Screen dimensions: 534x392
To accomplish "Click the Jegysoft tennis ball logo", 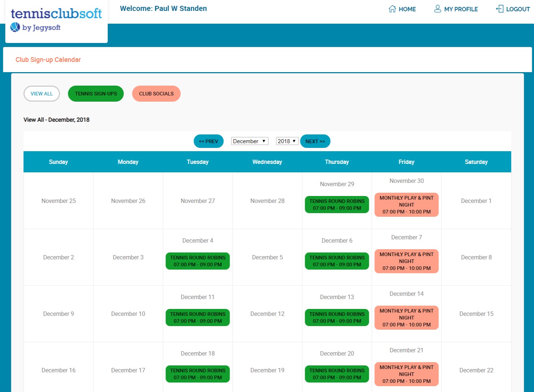I will pos(15,27).
